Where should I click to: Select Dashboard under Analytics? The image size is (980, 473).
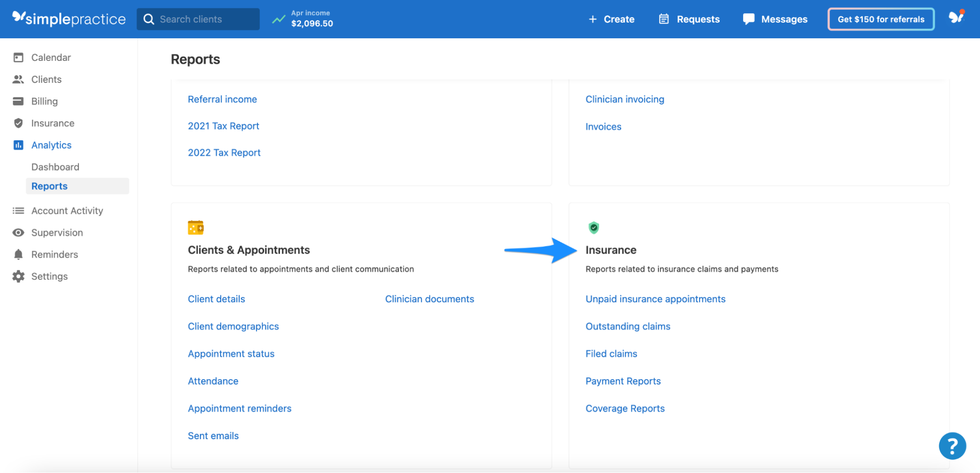click(55, 167)
